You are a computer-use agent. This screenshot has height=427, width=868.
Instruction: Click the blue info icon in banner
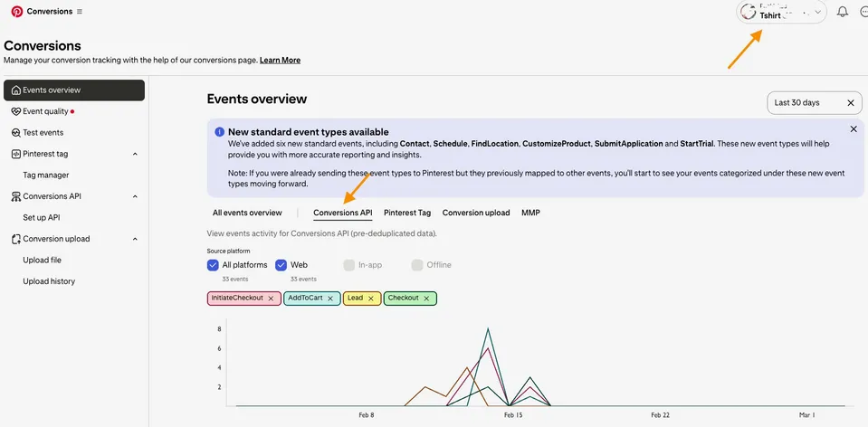[219, 132]
